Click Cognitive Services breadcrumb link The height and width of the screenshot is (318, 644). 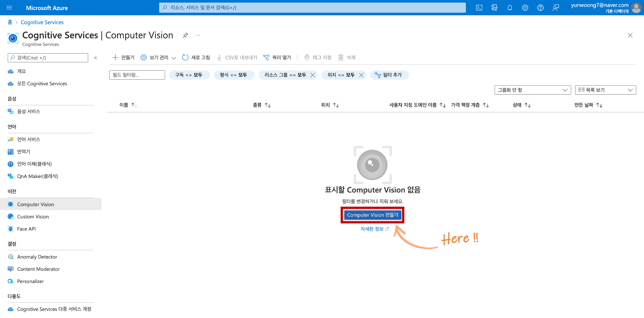[x=42, y=22]
